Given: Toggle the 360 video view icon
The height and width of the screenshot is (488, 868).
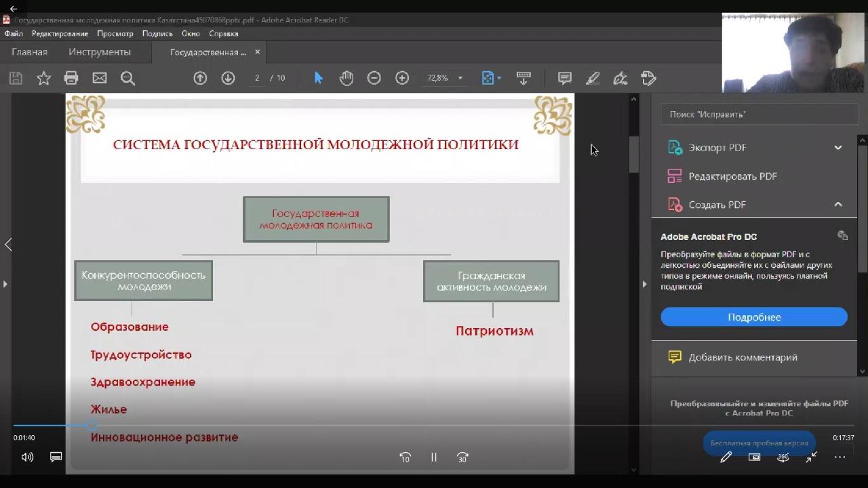Looking at the screenshot, I should tap(783, 457).
